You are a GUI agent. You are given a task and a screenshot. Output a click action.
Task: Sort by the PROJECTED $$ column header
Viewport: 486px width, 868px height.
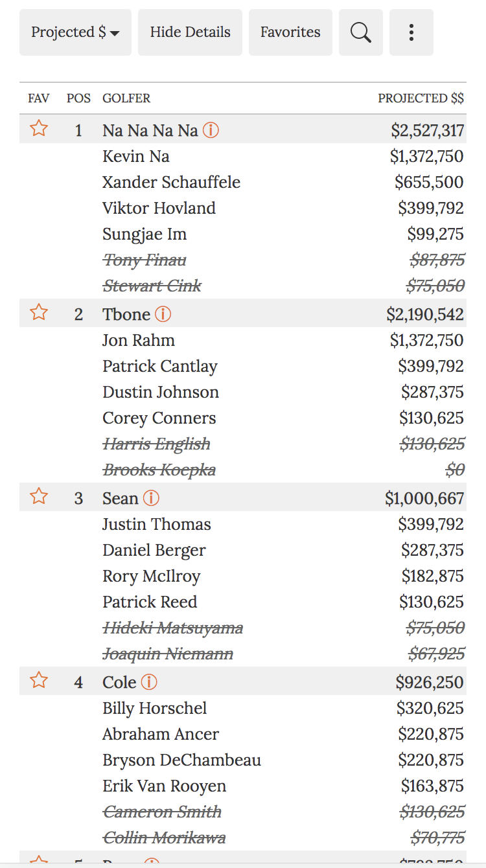421,98
